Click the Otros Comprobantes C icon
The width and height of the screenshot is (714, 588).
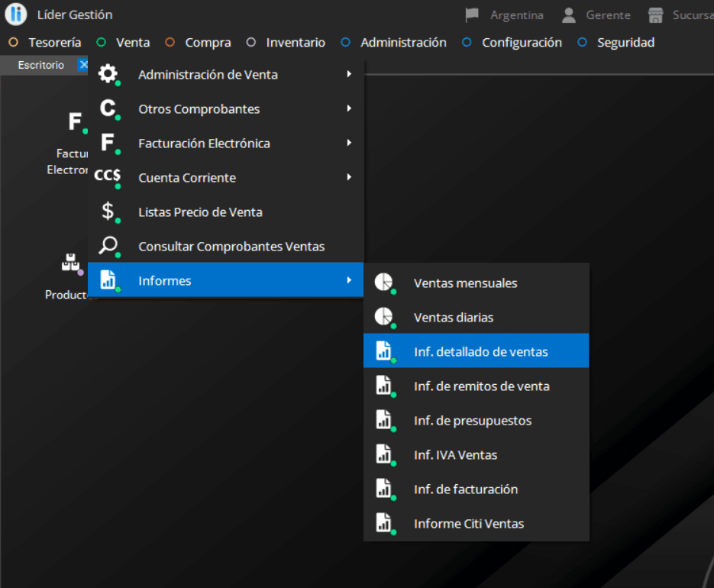(x=108, y=109)
